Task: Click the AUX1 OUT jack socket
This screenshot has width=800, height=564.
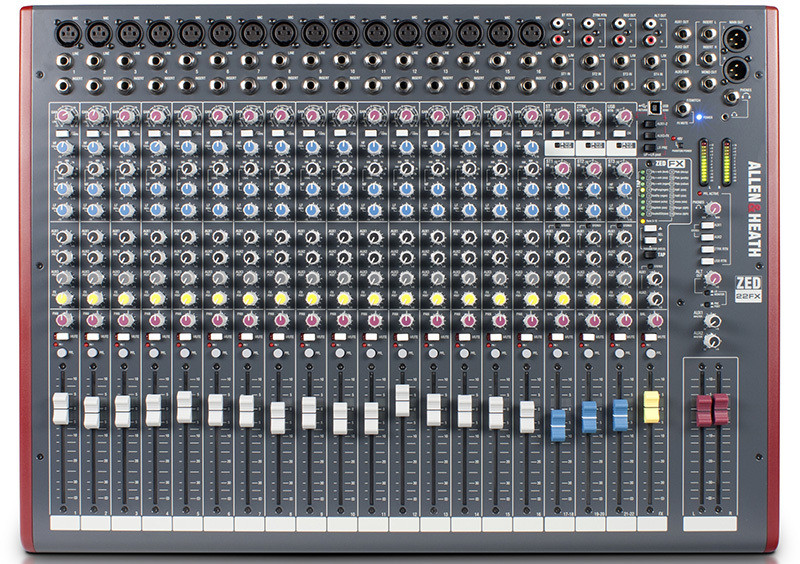Action: pos(683,34)
